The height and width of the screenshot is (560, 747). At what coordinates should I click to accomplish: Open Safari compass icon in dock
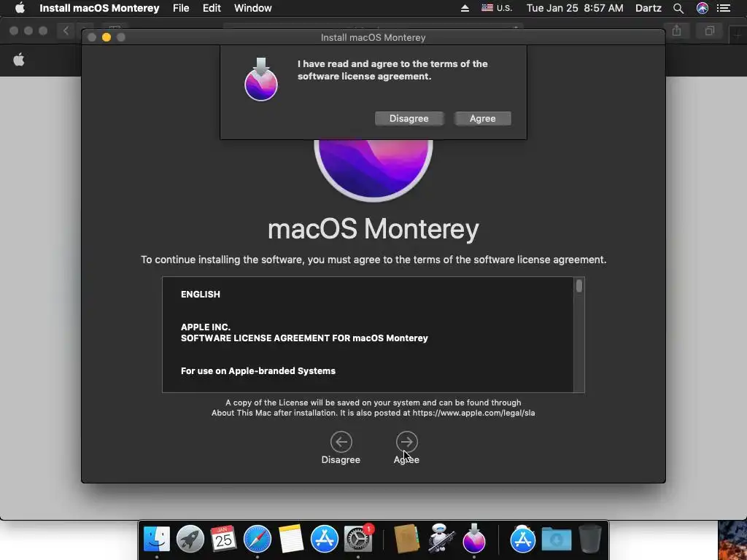(x=258, y=539)
